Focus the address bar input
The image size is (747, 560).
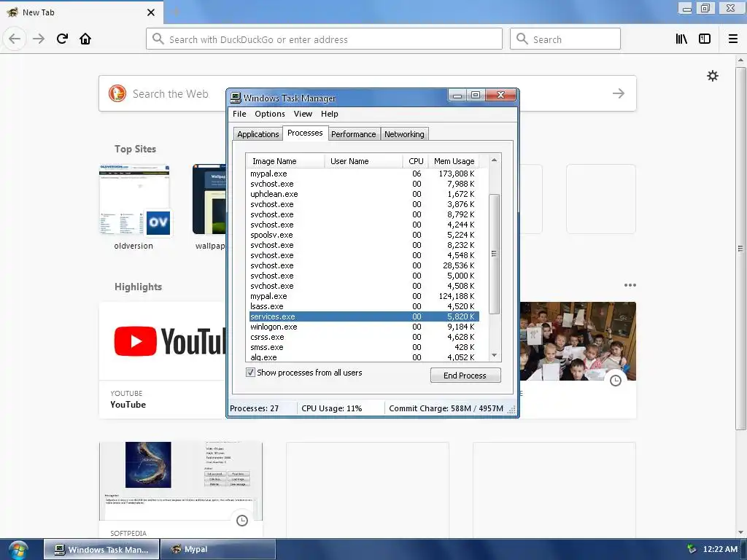click(324, 39)
